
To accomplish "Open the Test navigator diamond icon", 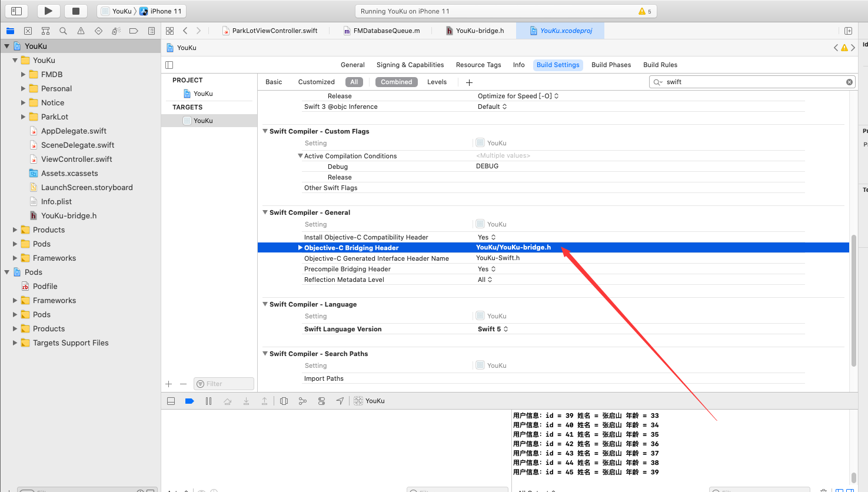I will coord(98,31).
